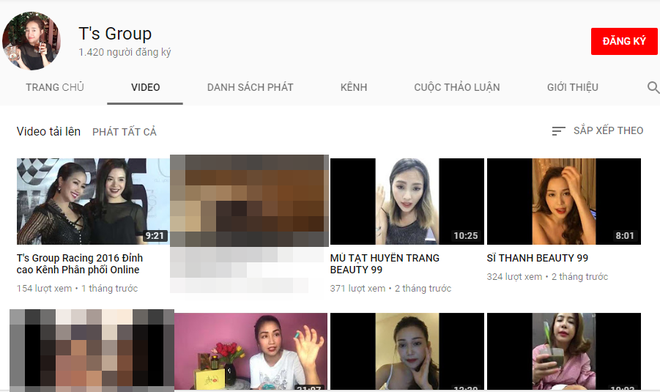660x392 pixels.
Task: Select the VIDEO tab
Action: 145,87
